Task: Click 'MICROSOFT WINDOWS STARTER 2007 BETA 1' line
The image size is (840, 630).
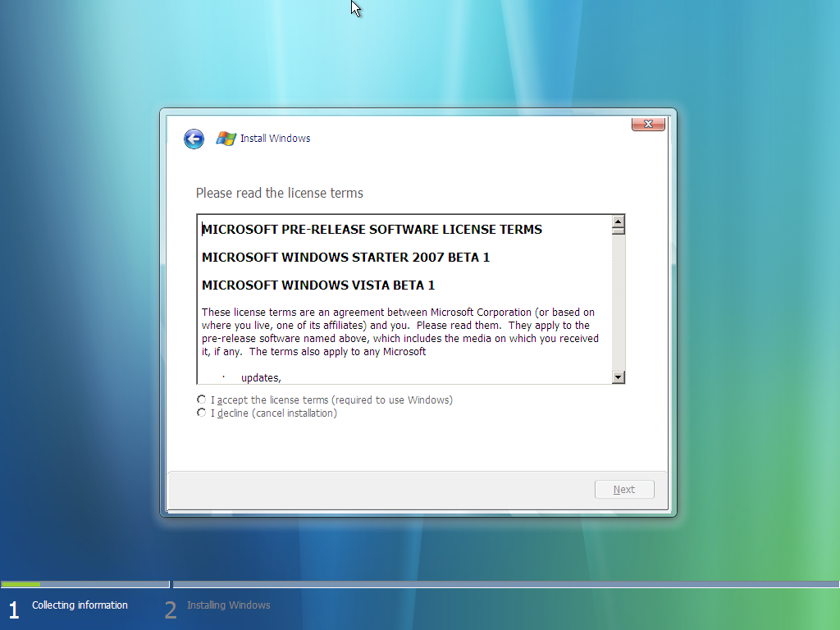Action: pyautogui.click(x=345, y=257)
